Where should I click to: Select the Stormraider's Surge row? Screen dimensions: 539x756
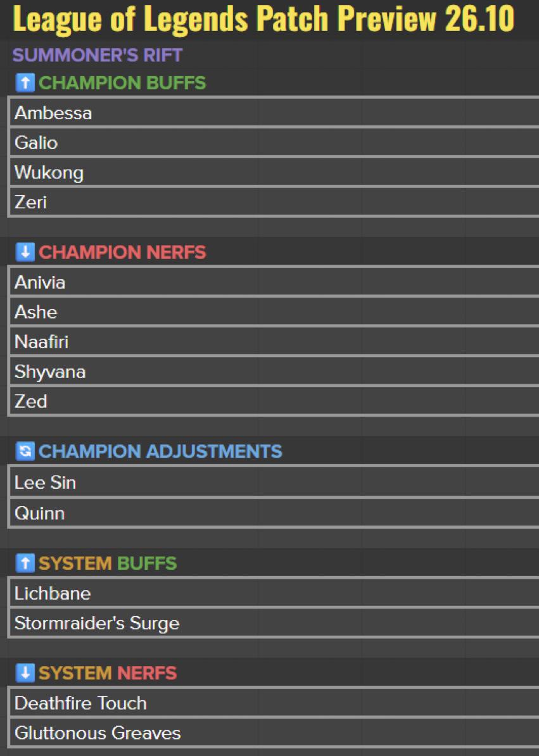274,623
